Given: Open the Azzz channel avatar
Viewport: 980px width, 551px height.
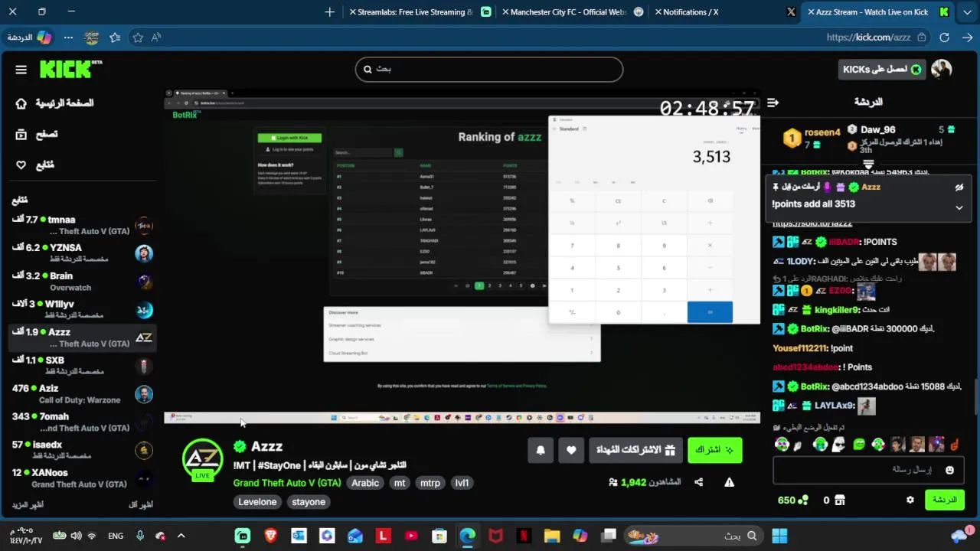Looking at the screenshot, I should pyautogui.click(x=202, y=458).
